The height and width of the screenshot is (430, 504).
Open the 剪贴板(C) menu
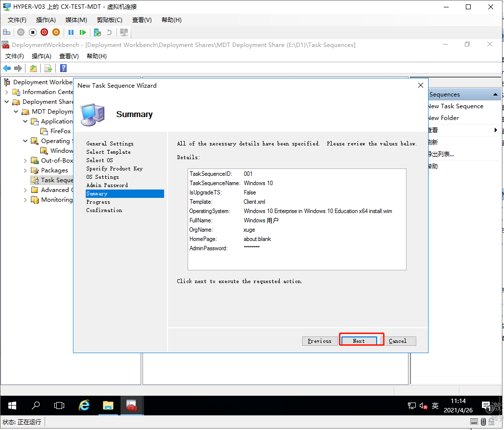[x=110, y=20]
